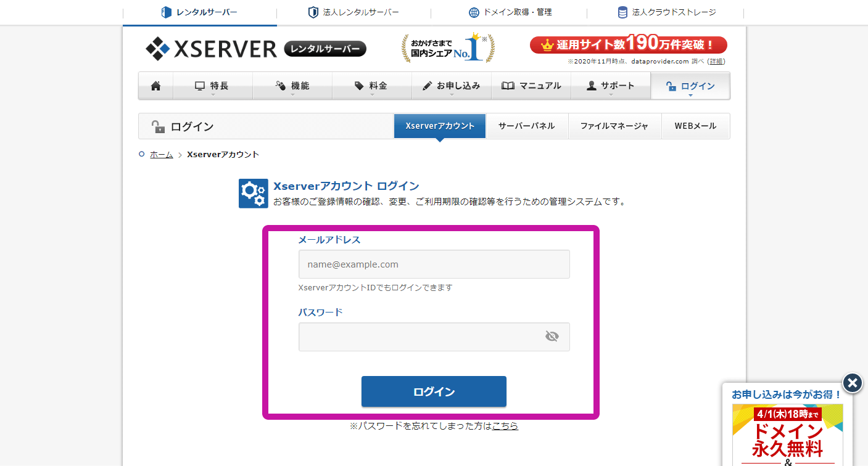The image size is (868, 466).
Task: Click the domestic share No.1 badge
Action: pyautogui.click(x=447, y=49)
